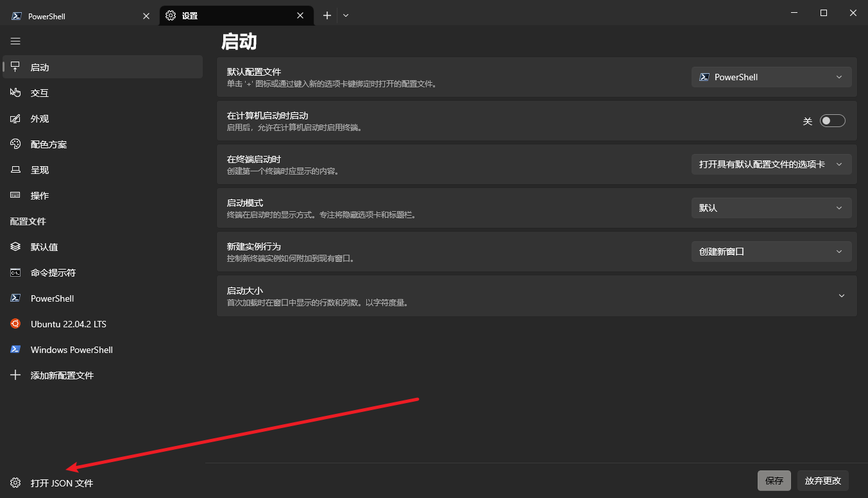Image resolution: width=868 pixels, height=498 pixels.
Task: Open the 呈现 (Rendering) settings page
Action: click(40, 170)
